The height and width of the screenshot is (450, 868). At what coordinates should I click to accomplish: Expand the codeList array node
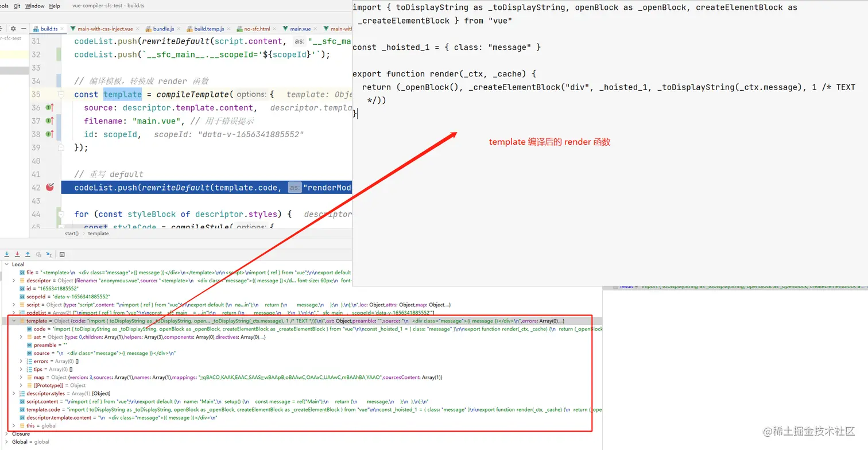pos(14,313)
